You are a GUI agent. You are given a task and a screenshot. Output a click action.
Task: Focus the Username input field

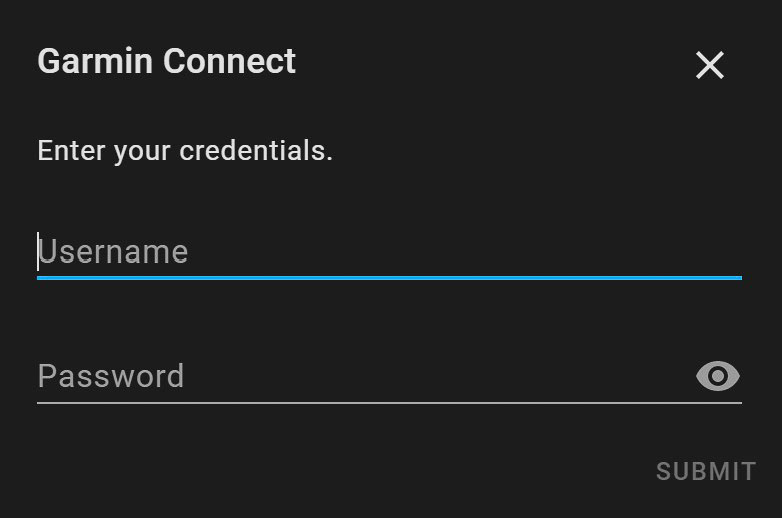pos(389,252)
